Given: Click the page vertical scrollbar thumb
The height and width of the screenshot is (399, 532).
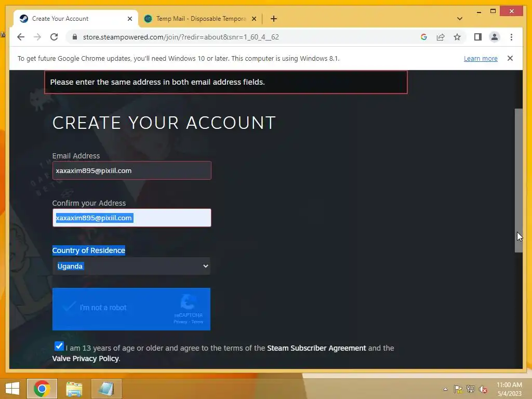Looking at the screenshot, I should click(x=518, y=180).
